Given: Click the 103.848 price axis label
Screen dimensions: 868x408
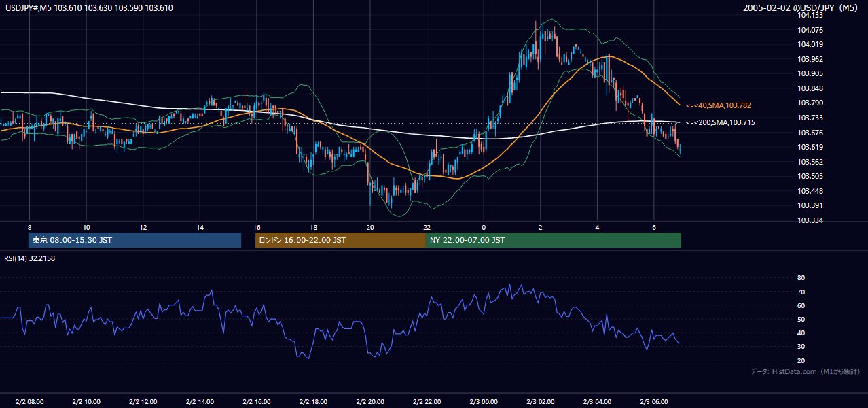Looking at the screenshot, I should [810, 88].
